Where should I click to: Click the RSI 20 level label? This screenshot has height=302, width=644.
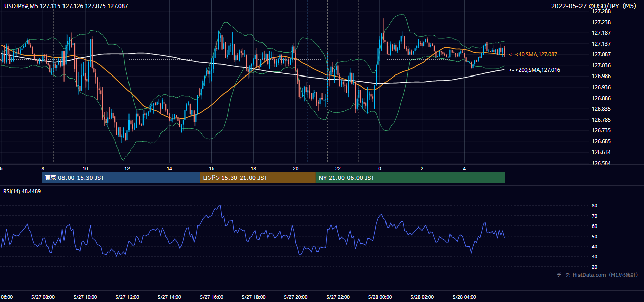(594, 267)
